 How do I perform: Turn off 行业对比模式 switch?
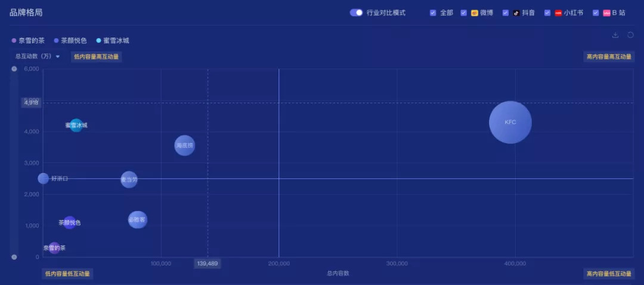coord(356,13)
